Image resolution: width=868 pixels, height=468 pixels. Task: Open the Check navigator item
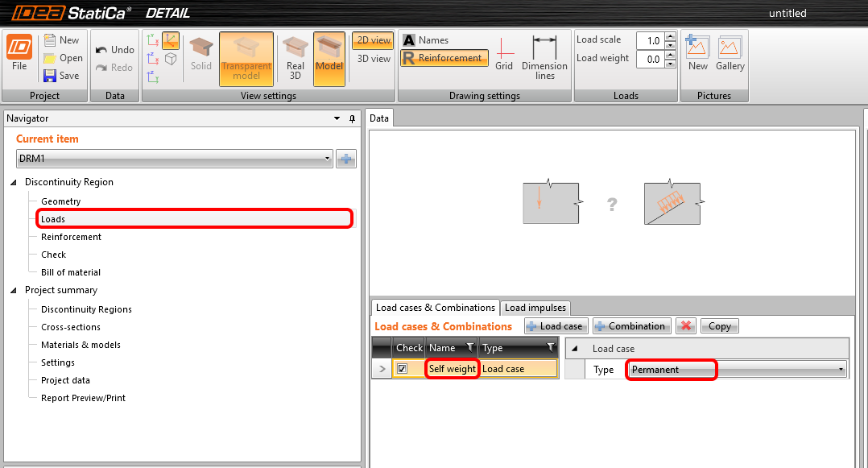click(x=53, y=255)
